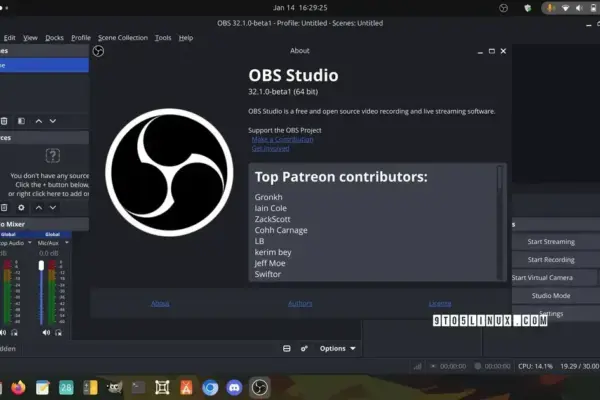Click the network signal icon in status bar
Screen dimensions: 600x400
(417, 366)
